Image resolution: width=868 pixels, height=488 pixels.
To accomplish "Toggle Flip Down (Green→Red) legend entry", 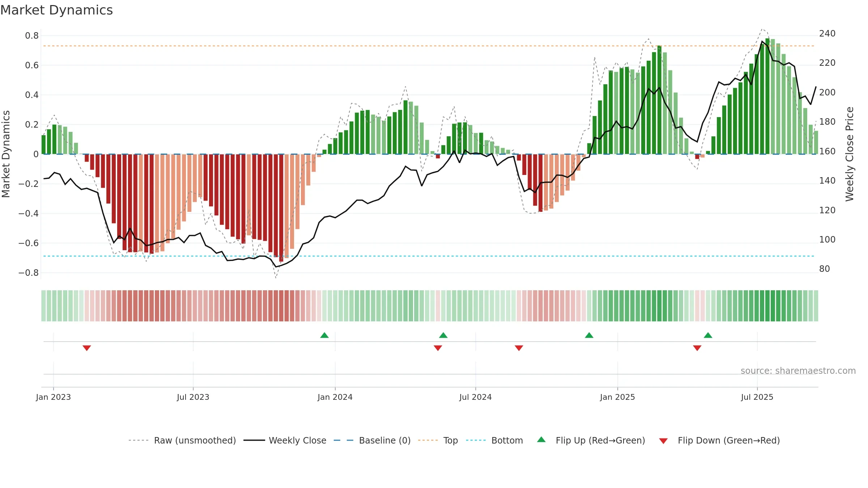I will click(719, 440).
